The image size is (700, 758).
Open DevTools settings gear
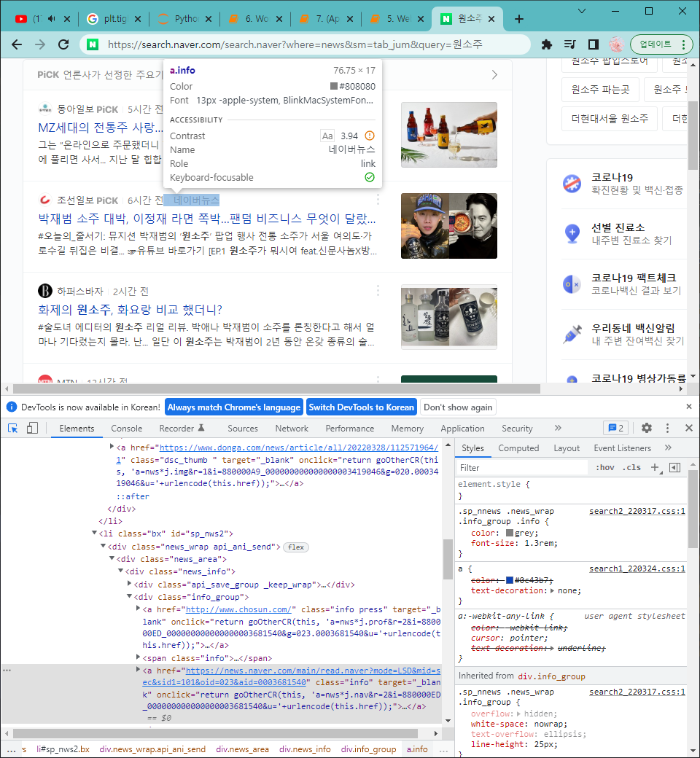tap(646, 428)
